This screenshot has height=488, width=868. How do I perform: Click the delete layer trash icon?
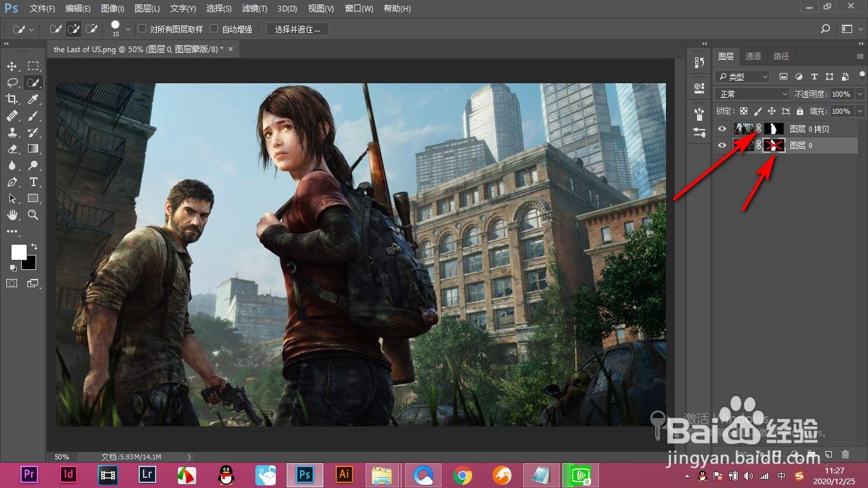[845, 454]
